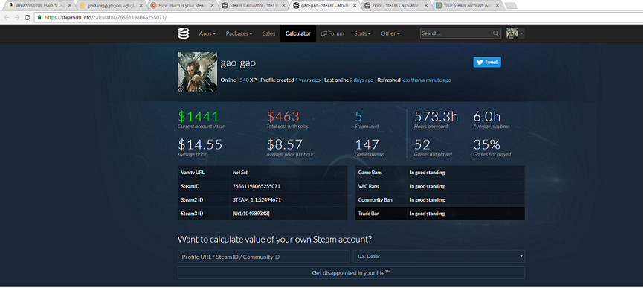Expand the Apps dropdown menu
644x288 pixels.
pyautogui.click(x=207, y=33)
